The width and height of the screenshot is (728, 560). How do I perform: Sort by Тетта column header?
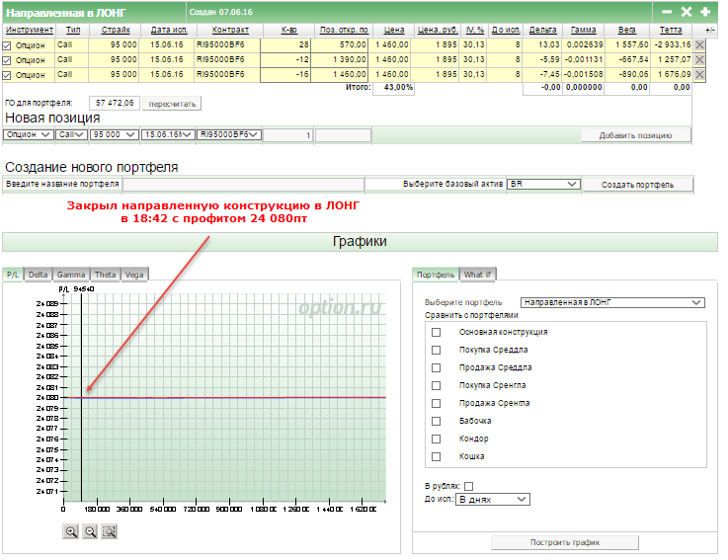[671, 30]
